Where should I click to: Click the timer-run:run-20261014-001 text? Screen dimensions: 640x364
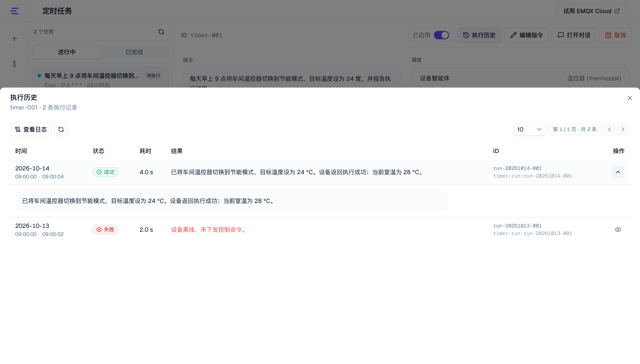(x=532, y=176)
